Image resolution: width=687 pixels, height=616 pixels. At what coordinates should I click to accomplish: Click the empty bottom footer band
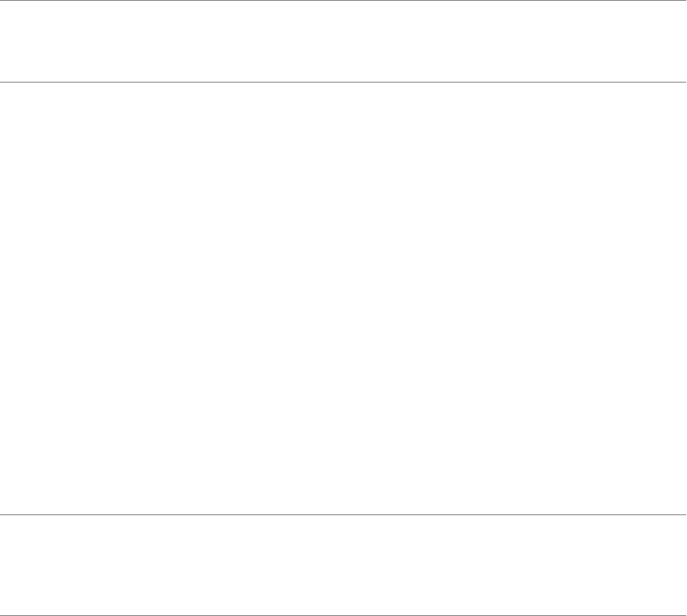343,564
